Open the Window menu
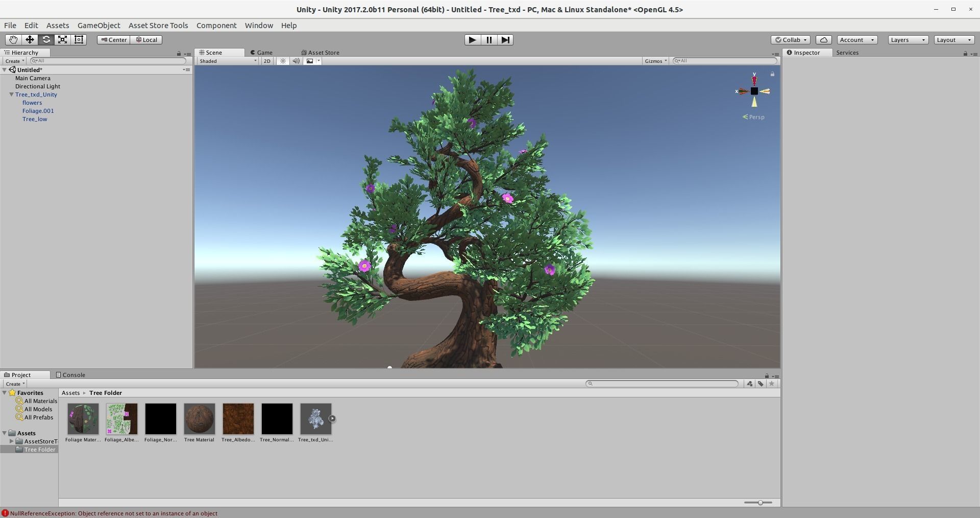980x518 pixels. (x=259, y=26)
